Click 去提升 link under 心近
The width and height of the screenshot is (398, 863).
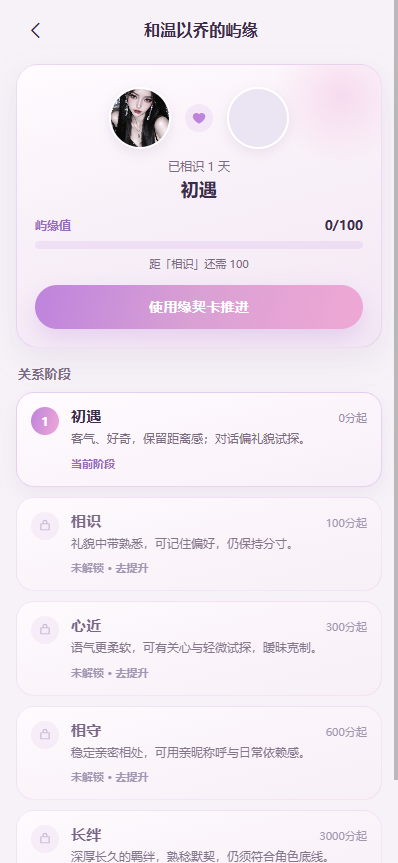(x=132, y=673)
